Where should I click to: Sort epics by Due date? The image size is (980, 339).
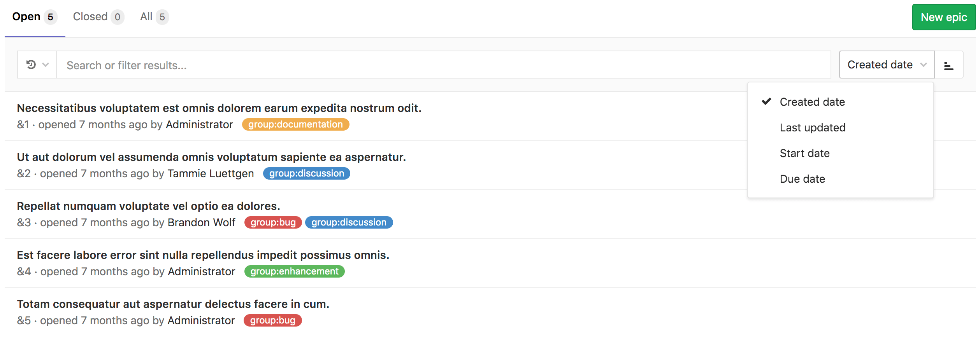pos(802,179)
